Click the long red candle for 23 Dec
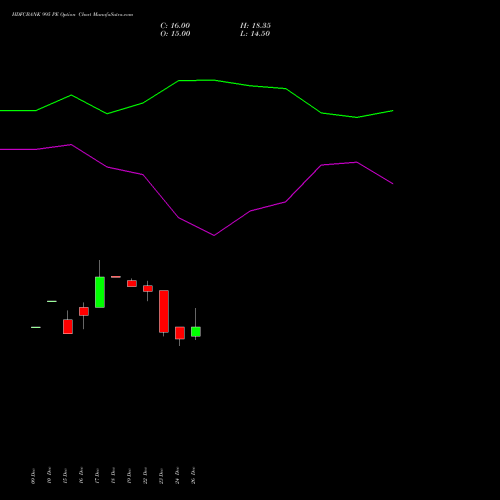Image resolution: width=500 pixels, height=500 pixels. tap(164, 311)
